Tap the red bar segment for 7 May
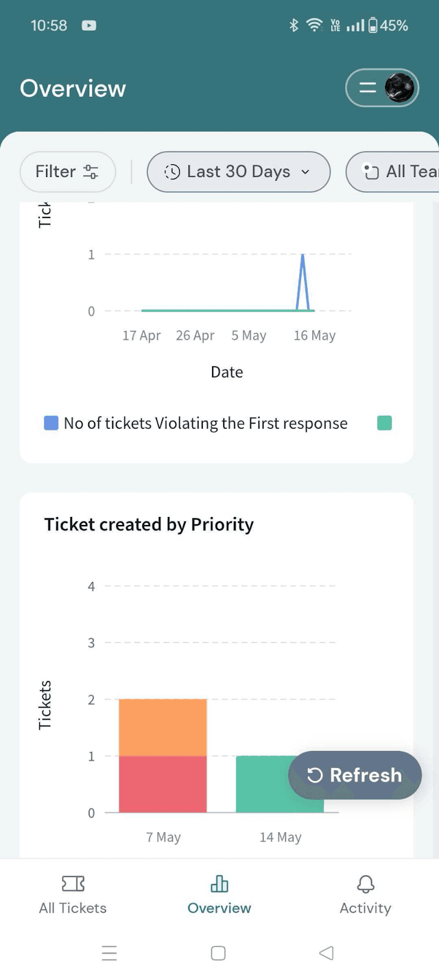The height and width of the screenshot is (980, 439). [x=162, y=785]
